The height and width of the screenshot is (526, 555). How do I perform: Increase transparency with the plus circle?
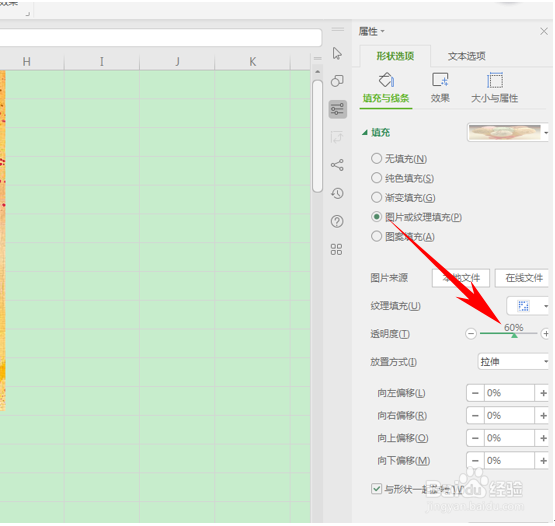[545, 333]
